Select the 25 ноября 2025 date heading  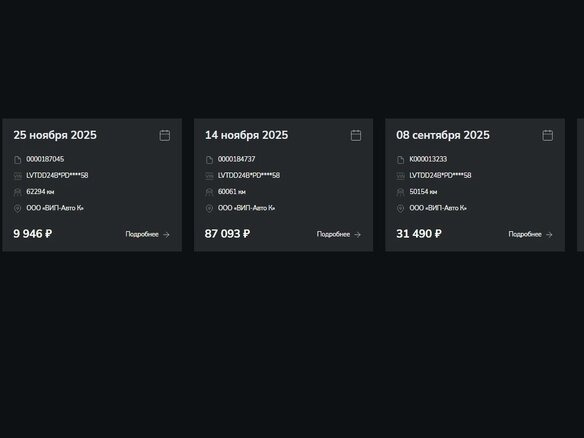55,135
